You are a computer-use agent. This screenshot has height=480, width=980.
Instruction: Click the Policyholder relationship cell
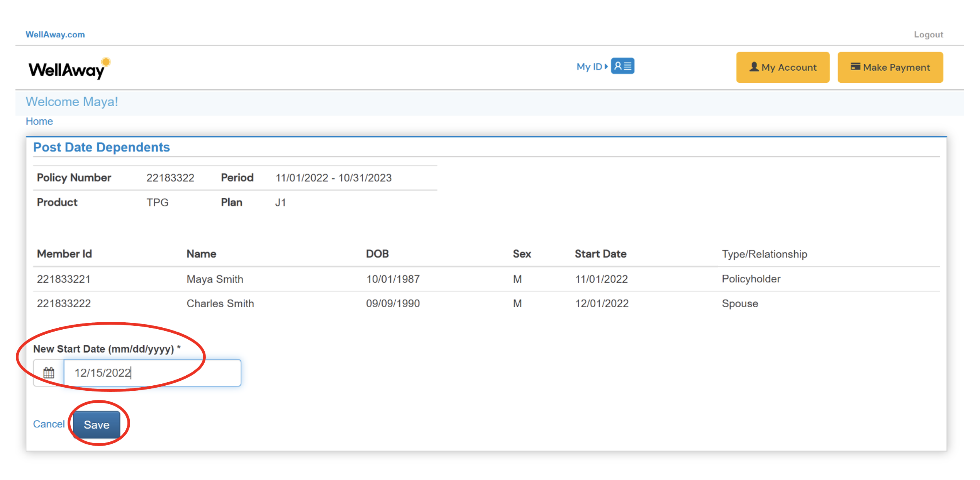(751, 279)
